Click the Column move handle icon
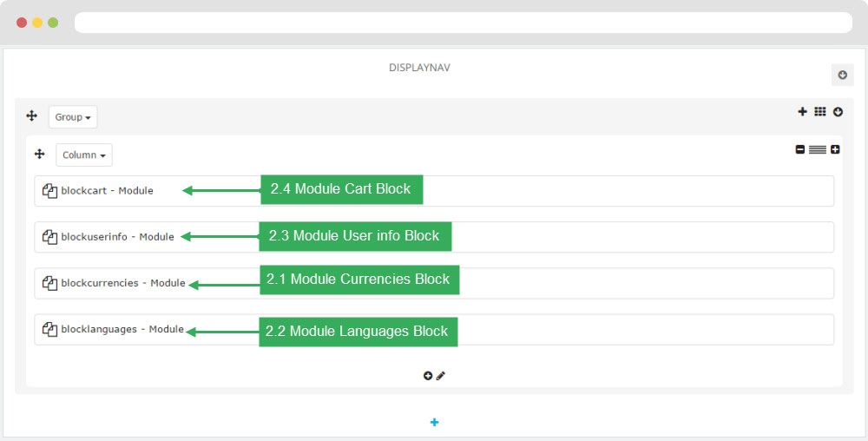This screenshot has height=441, width=868. click(39, 154)
